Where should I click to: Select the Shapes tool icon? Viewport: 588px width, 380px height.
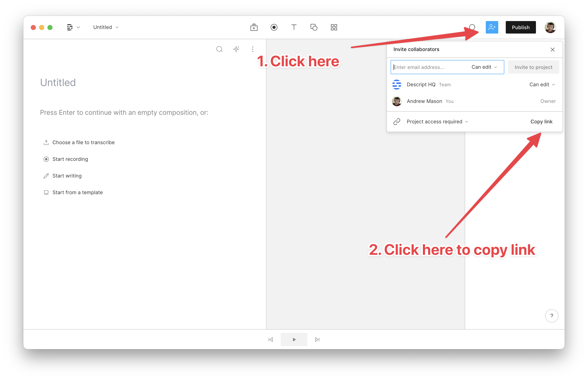click(314, 27)
